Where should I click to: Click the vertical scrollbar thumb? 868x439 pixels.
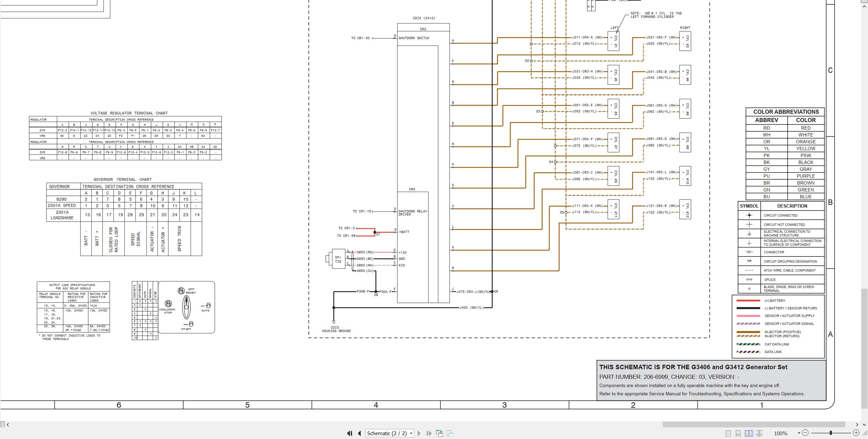(x=864, y=349)
